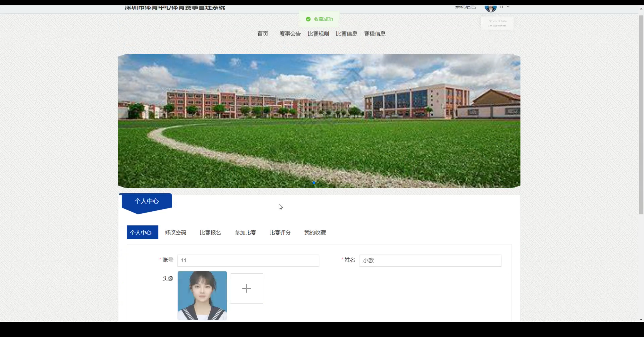The image size is (644, 337).
Task: Switch to 参加比赛 tab
Action: (245, 233)
